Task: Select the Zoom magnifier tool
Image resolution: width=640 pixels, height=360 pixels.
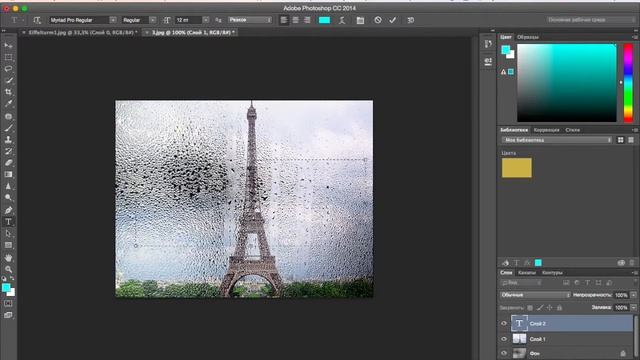Action: click(8, 269)
